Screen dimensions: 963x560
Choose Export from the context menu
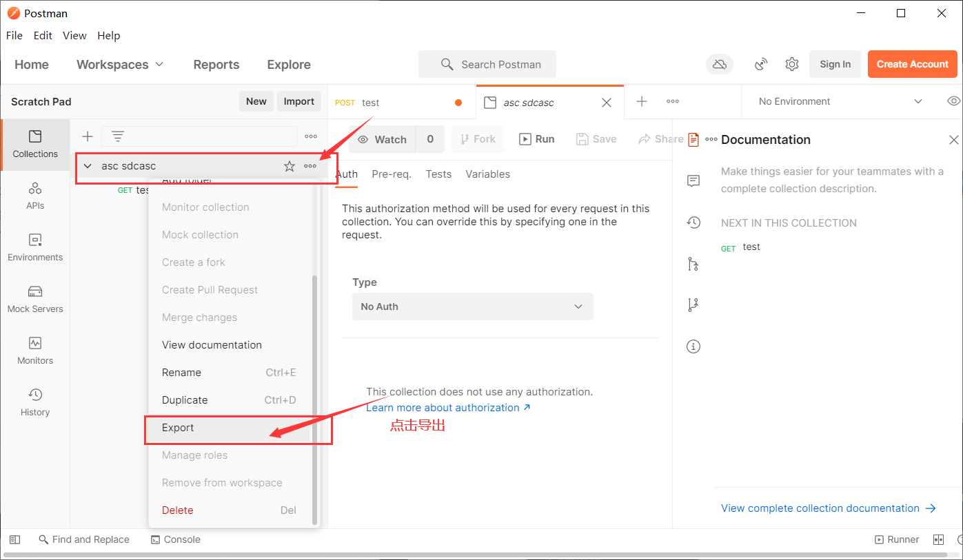tap(230, 428)
